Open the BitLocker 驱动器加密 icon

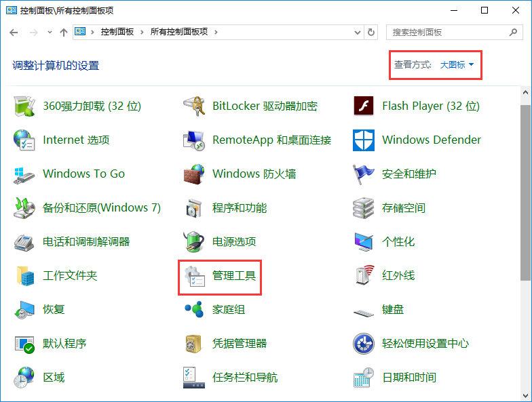pos(194,106)
